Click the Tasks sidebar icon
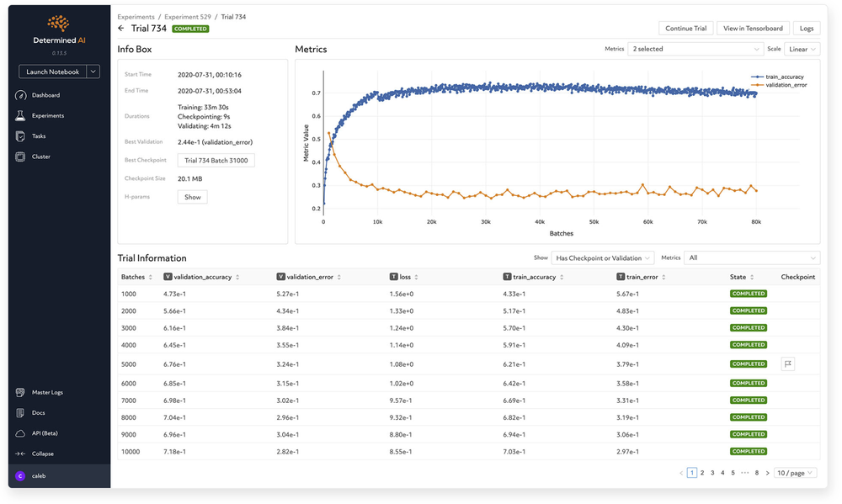 point(21,136)
